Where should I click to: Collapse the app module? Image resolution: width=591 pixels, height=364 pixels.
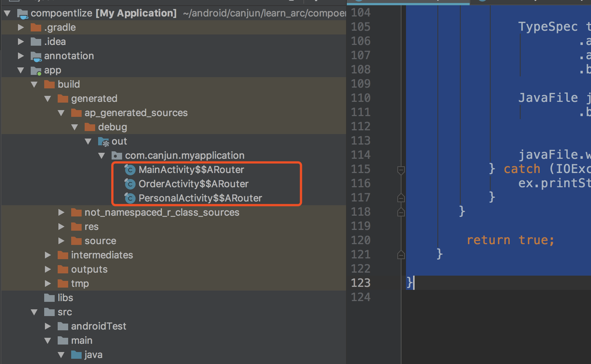click(21, 70)
